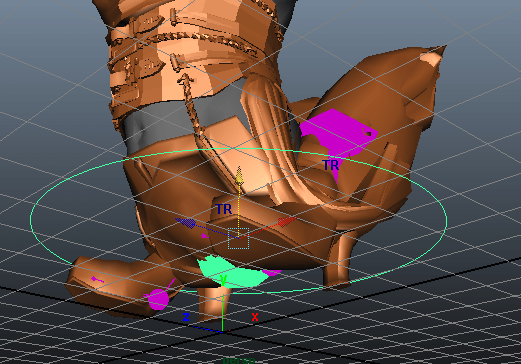This screenshot has height=364, width=521.
Task: Select the blue Z-axis move arrow handle
Action: pyautogui.click(x=186, y=222)
